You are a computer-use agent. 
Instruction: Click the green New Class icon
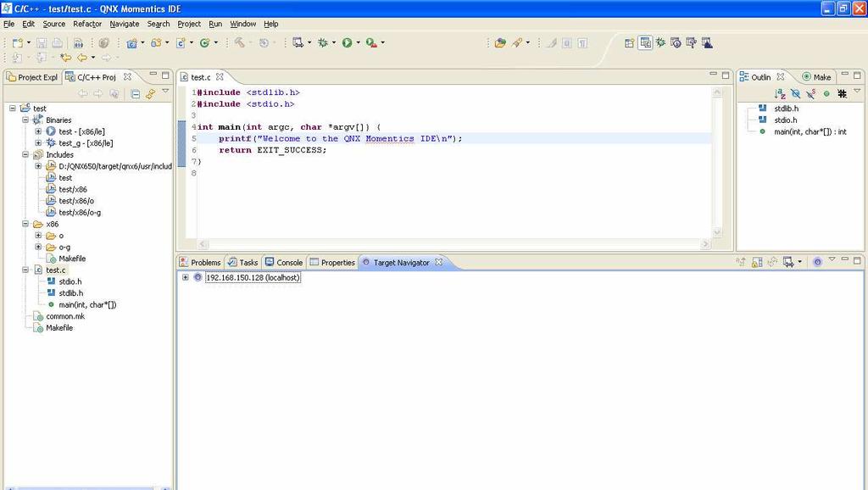(x=204, y=42)
